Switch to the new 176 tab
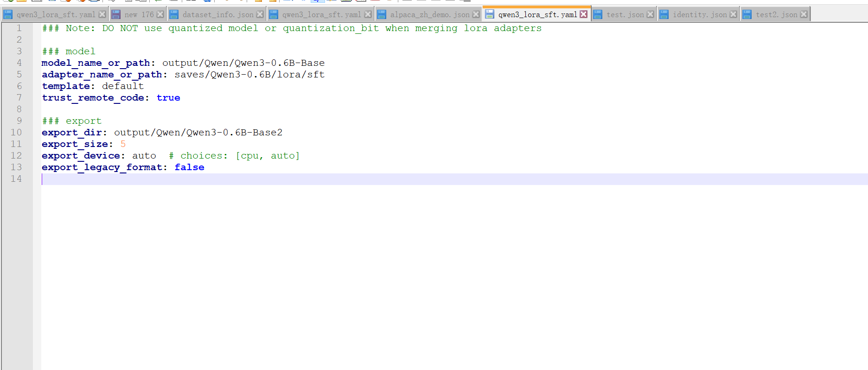868x370 pixels. pos(139,14)
